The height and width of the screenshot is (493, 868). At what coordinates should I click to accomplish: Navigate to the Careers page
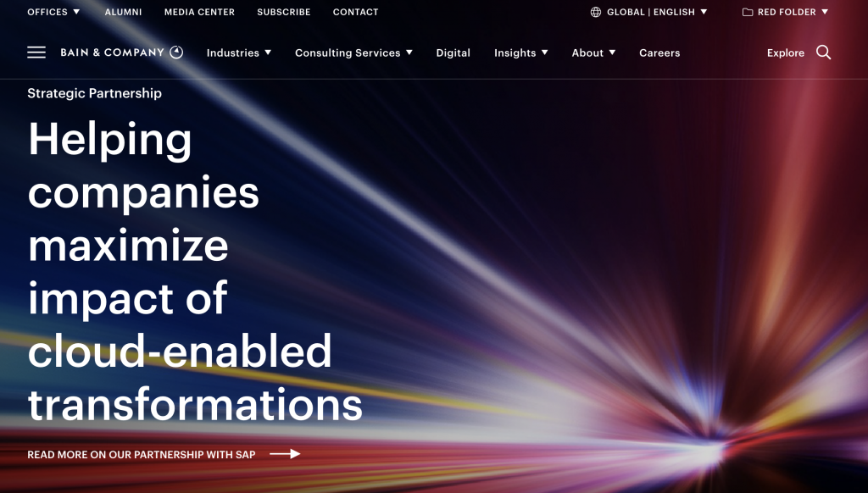pyautogui.click(x=659, y=53)
